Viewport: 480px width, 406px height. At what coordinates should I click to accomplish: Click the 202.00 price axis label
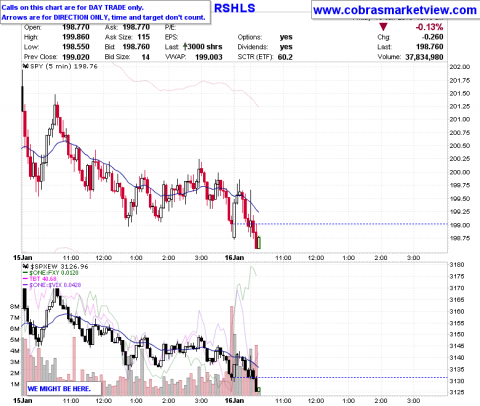coord(460,67)
